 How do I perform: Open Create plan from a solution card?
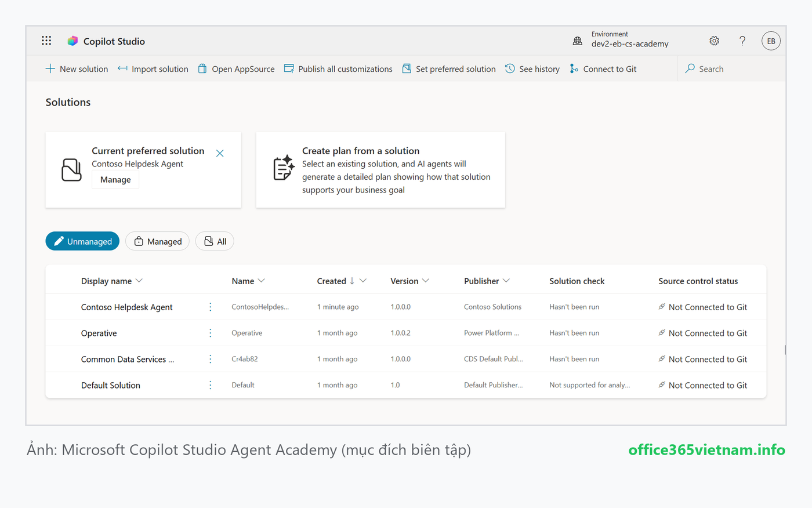380,170
